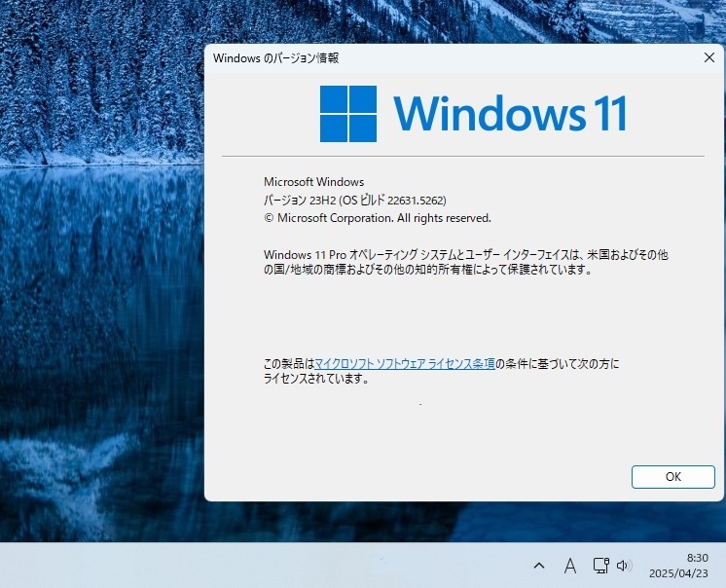
Task: Click the バージョン 23H2 (OS ビルド 22631.5262) text
Action: pyautogui.click(x=355, y=200)
